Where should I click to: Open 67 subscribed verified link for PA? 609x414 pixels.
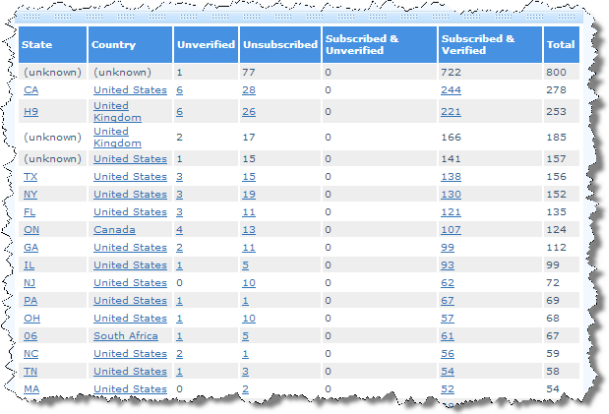tap(447, 301)
